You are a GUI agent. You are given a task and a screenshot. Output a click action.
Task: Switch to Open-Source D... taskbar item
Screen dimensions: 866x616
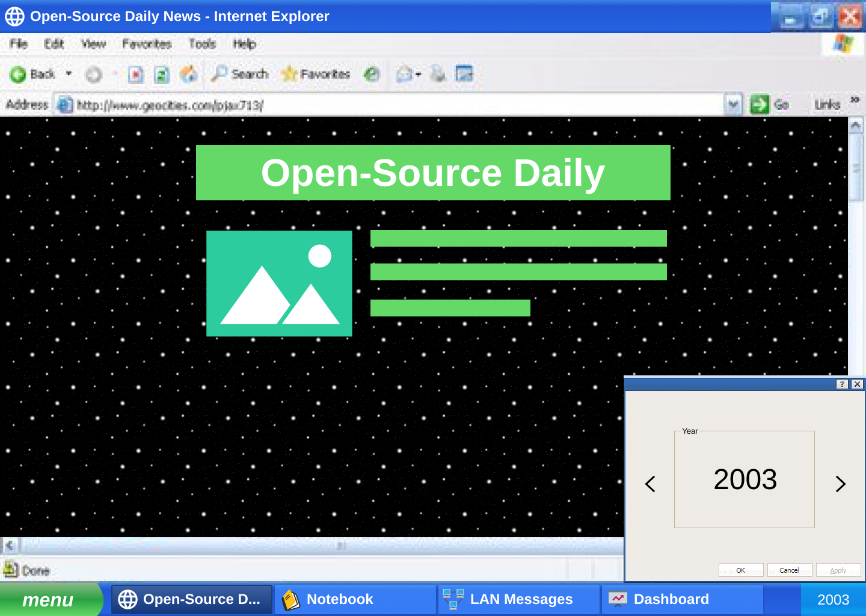pyautogui.click(x=192, y=599)
